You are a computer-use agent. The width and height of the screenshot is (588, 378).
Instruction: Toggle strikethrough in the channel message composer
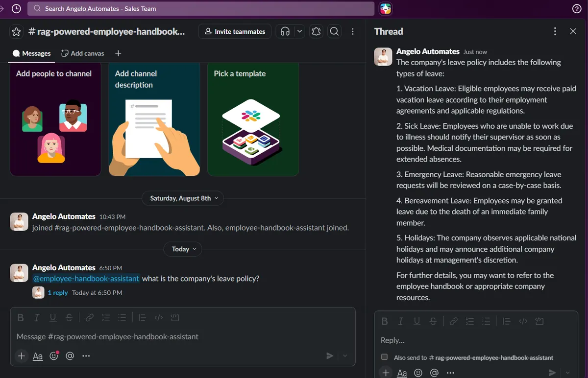click(x=69, y=318)
